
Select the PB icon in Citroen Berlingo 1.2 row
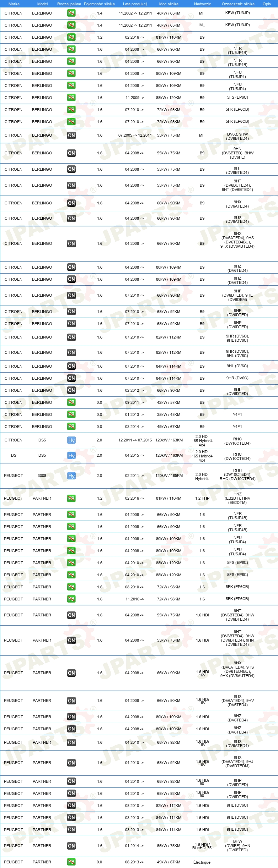click(71, 37)
